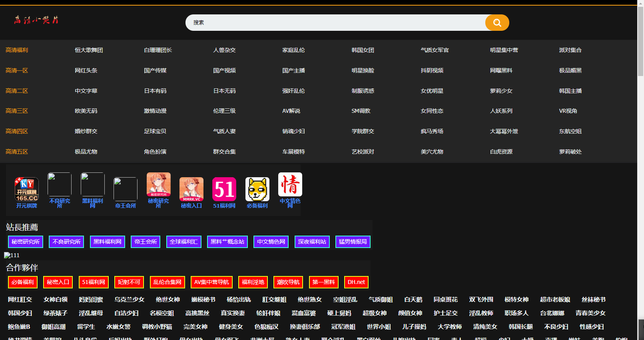Click the 全球福利汇 recommended button

click(183, 242)
